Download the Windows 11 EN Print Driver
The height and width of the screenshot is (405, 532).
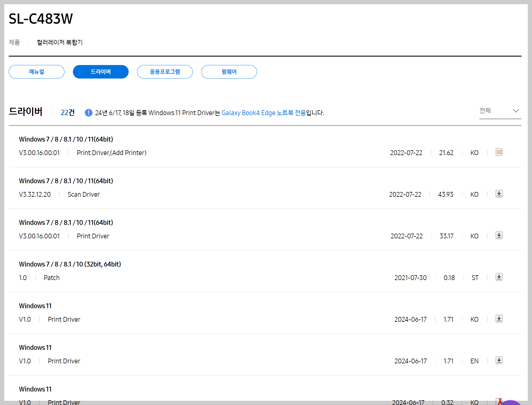[499, 361]
